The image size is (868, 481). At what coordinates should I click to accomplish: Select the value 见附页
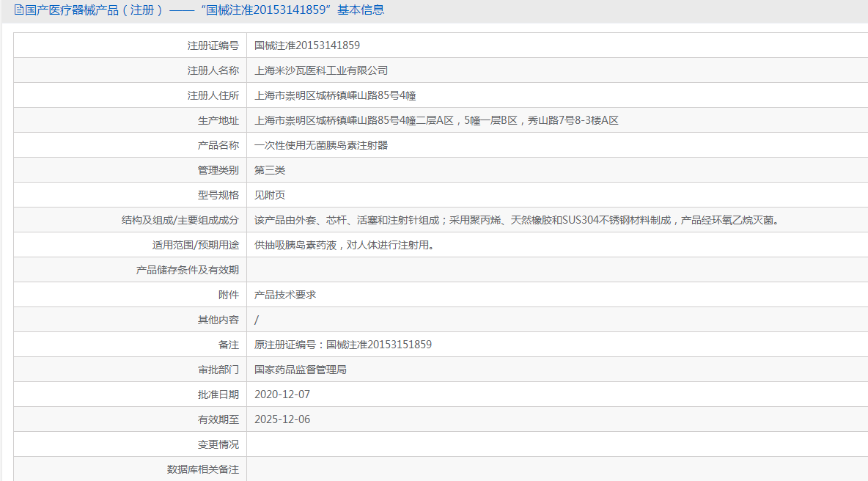(270, 195)
